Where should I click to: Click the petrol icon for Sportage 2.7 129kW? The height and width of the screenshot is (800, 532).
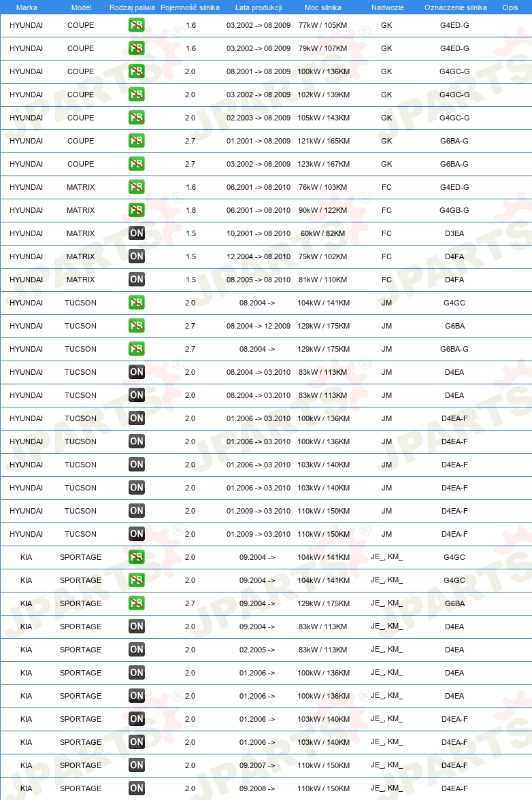point(136,603)
